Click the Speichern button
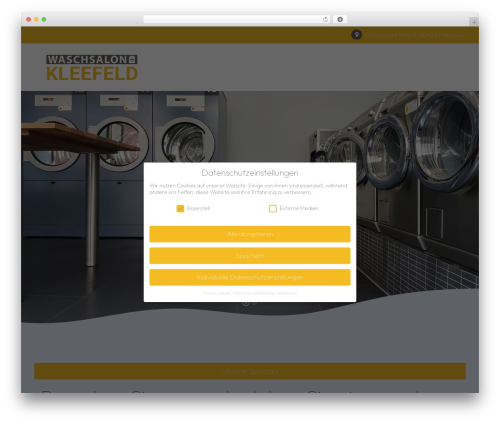The height and width of the screenshot is (423, 500). point(250,256)
